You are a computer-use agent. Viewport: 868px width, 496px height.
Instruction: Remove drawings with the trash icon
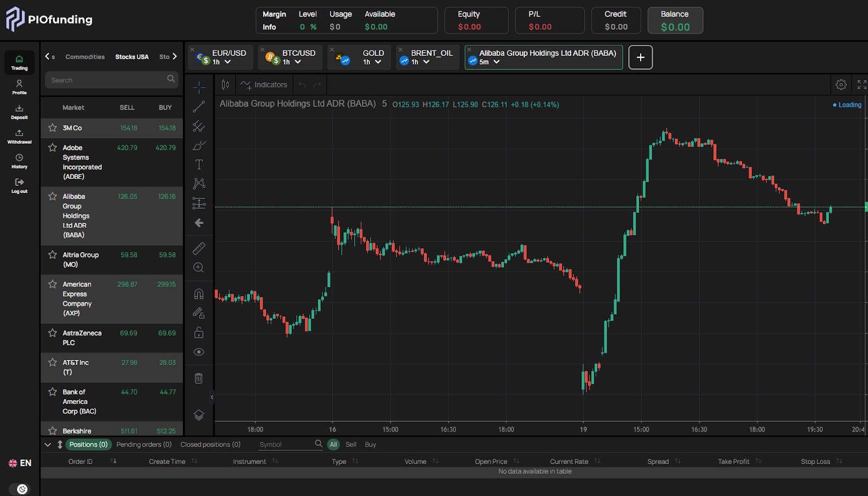[x=199, y=378]
